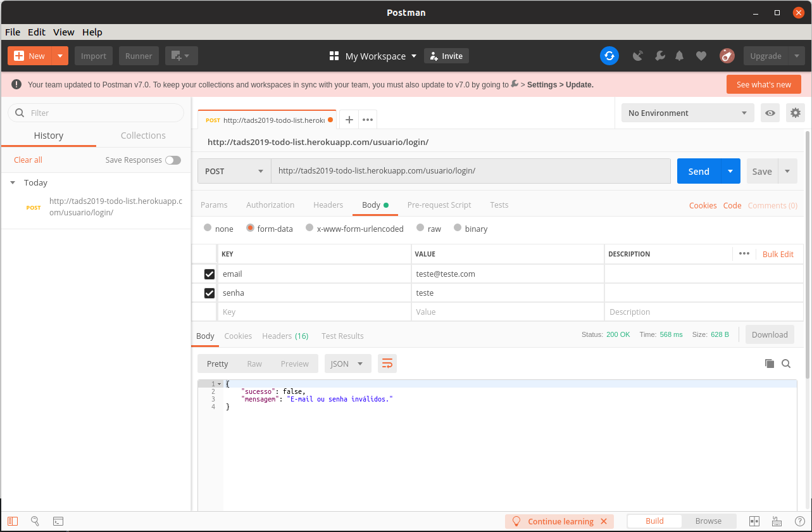Screen dimensions: 812x532
Task: Copy response body to clipboard
Action: tap(770, 364)
